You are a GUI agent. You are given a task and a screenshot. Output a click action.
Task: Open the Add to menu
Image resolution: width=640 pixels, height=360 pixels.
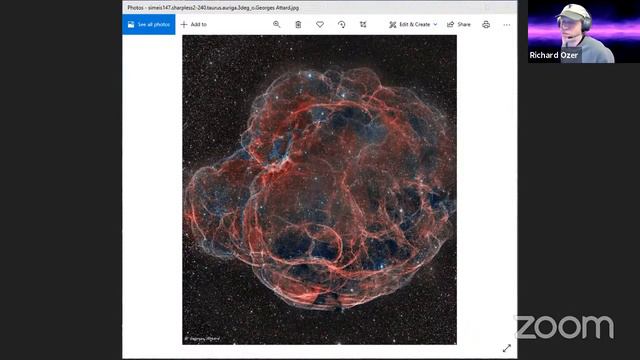(x=194, y=24)
